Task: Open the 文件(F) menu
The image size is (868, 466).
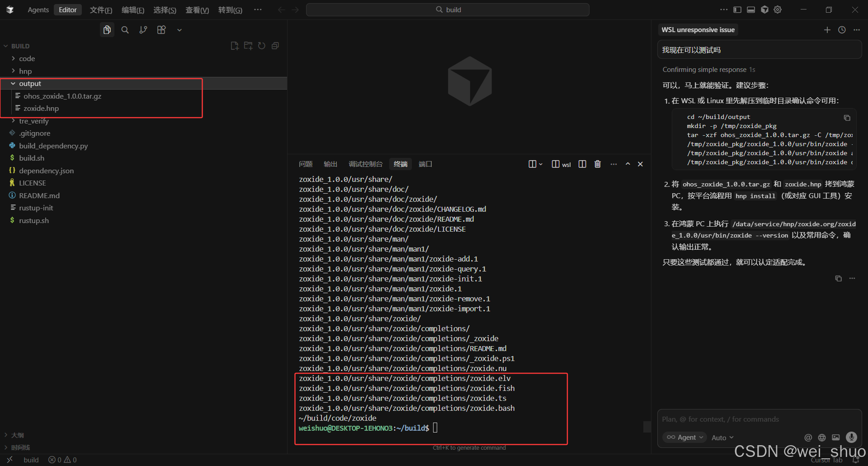Action: click(101, 10)
